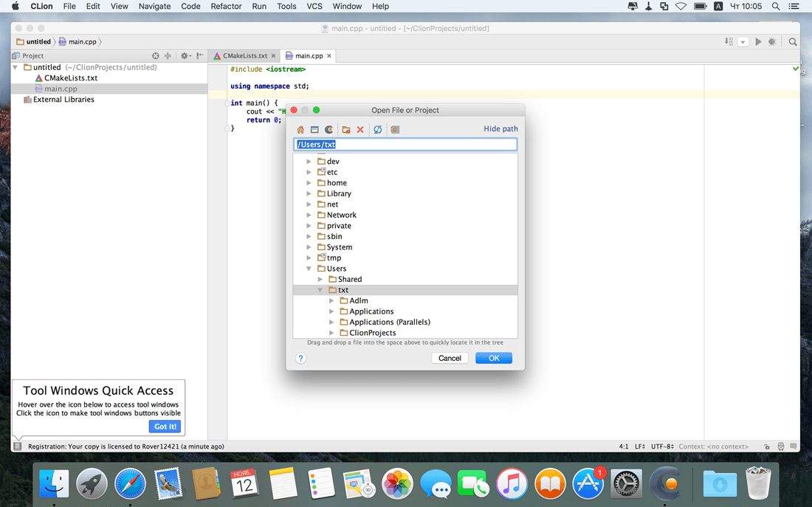Image resolution: width=812 pixels, height=507 pixels.
Task: Click untitled breadcrumb in navigation bar
Action: click(34, 42)
